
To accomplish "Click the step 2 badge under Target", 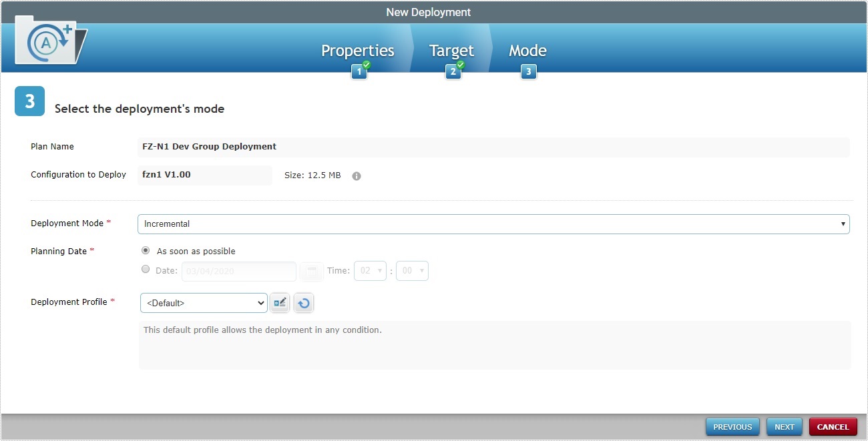I will coord(453,70).
